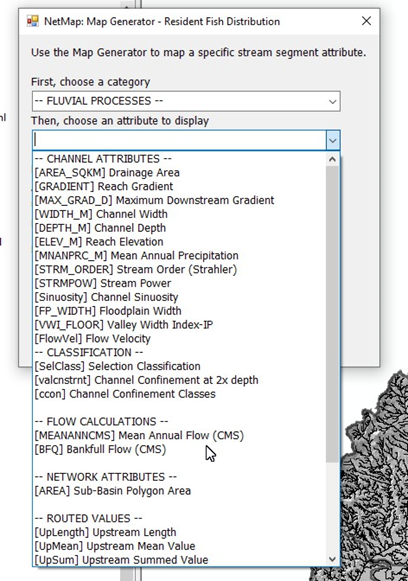Click the dropdown list scroll up arrow
The height and width of the screenshot is (581, 408).
click(332, 160)
